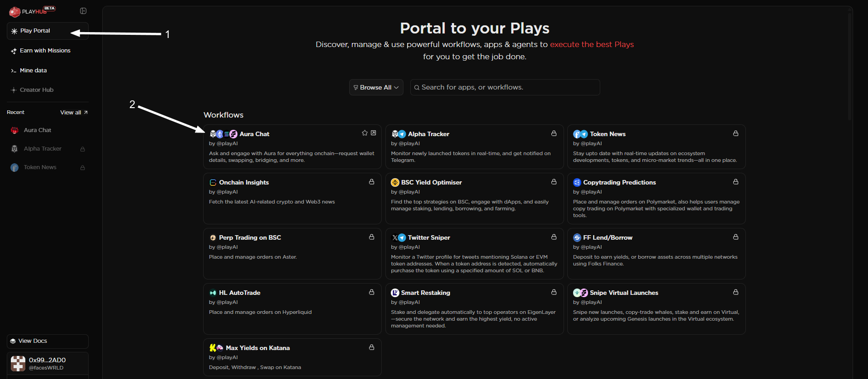Click the wallet avatar image
The width and height of the screenshot is (868, 379).
tap(18, 364)
